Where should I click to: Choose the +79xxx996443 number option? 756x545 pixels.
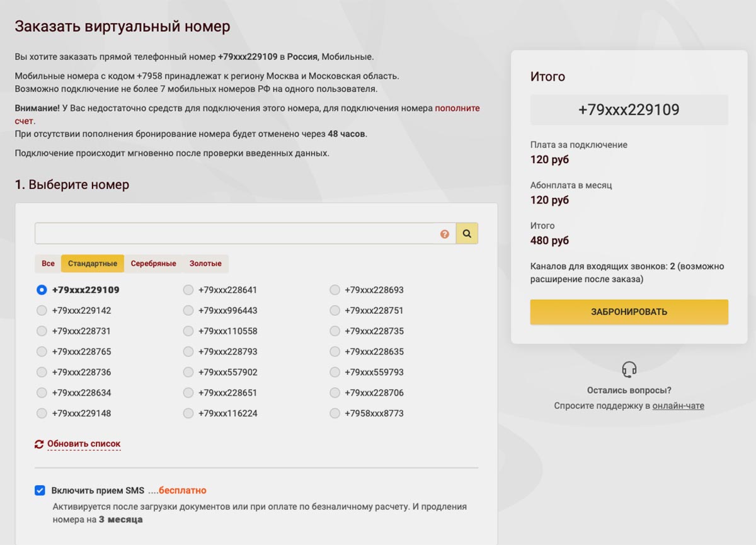tap(188, 311)
